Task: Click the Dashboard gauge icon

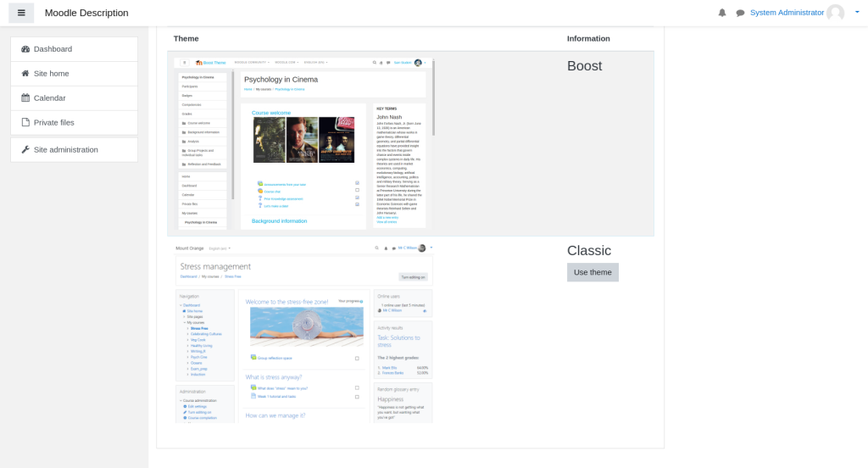Action: point(25,49)
